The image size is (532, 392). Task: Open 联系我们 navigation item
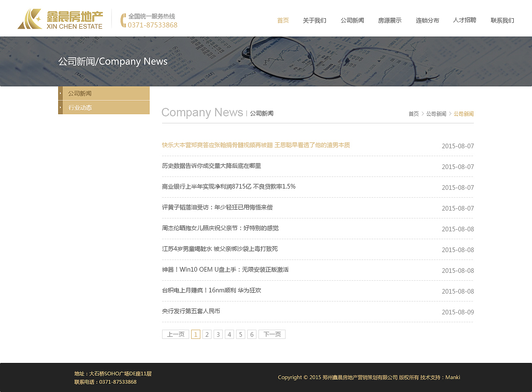click(502, 20)
